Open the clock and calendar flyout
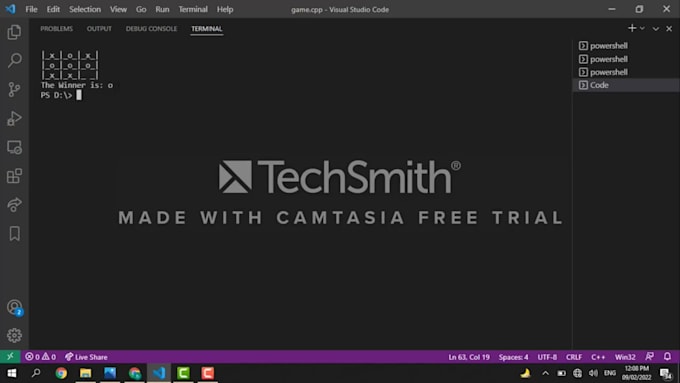The height and width of the screenshot is (383, 680). pyautogui.click(x=636, y=373)
